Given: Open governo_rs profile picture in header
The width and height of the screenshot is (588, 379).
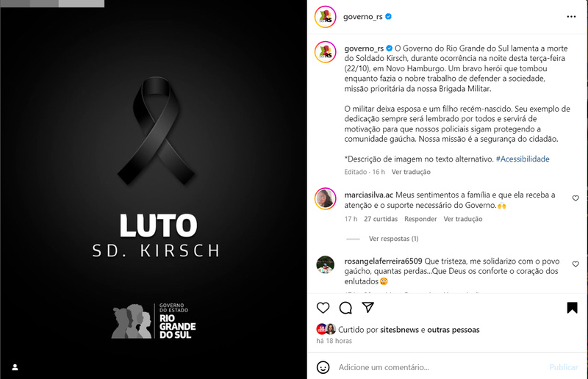Looking at the screenshot, I should 325,17.
